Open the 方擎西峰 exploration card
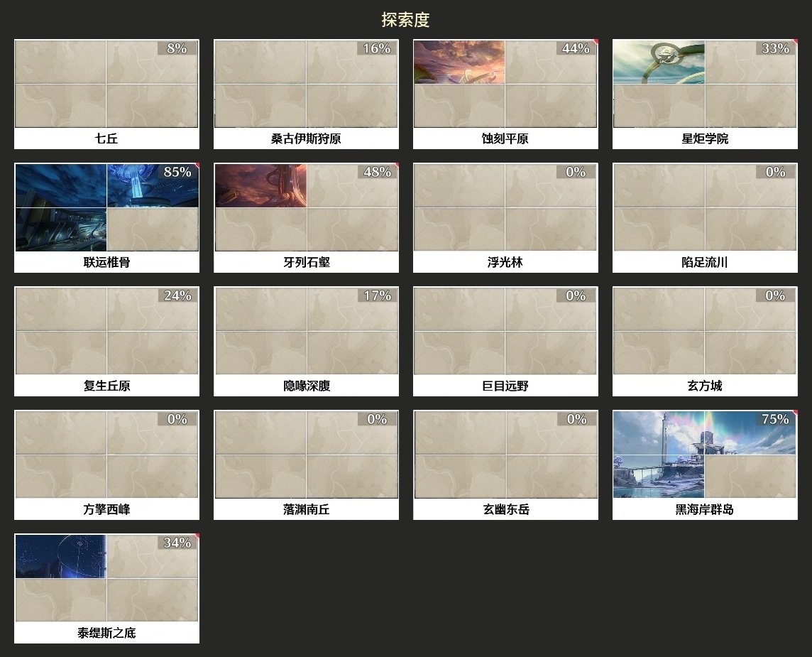 [x=106, y=465]
